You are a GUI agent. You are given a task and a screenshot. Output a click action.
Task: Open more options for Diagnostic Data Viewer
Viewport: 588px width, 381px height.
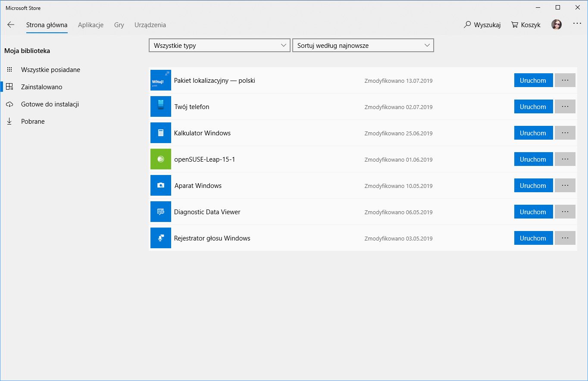565,212
